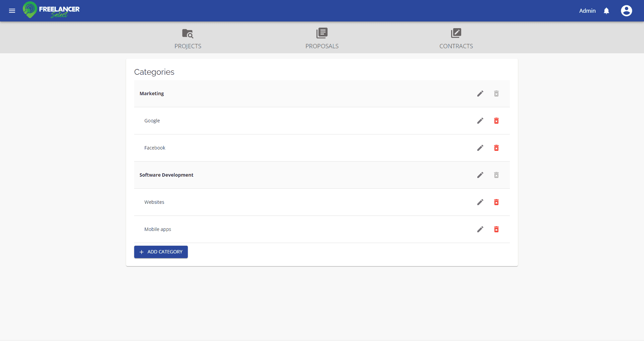The width and height of the screenshot is (644, 362).
Task: Edit the Facebook subcategory
Action: click(480, 148)
